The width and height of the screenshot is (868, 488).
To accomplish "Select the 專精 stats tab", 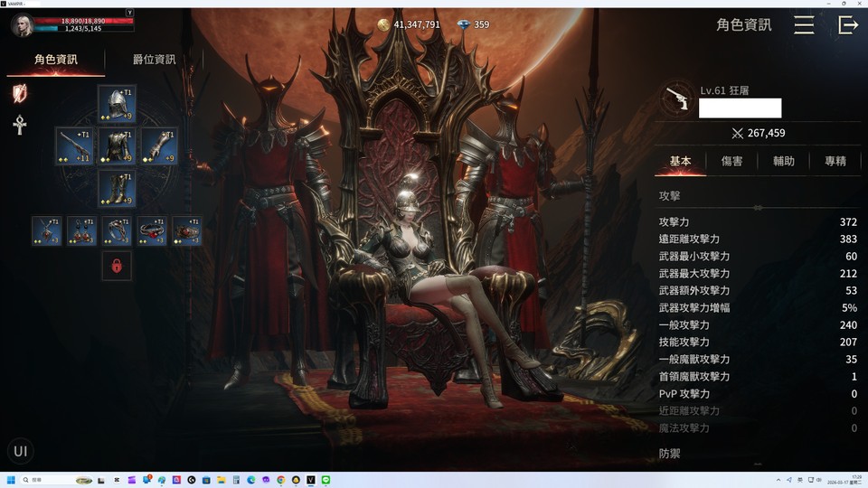I will (x=835, y=161).
